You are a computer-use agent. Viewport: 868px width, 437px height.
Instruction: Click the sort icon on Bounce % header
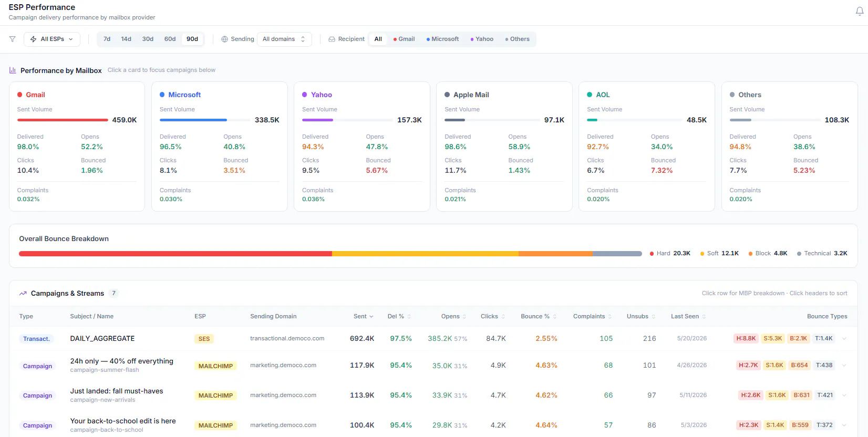(x=555, y=317)
